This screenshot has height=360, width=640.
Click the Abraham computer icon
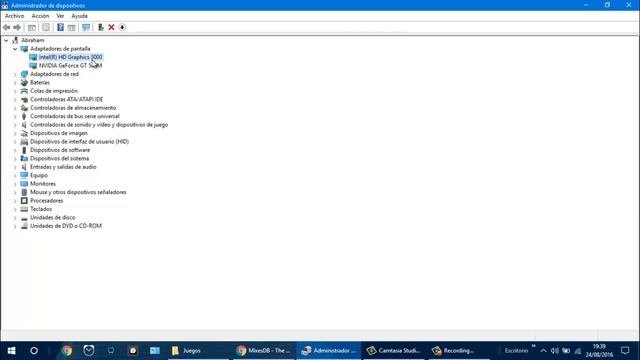[16, 40]
